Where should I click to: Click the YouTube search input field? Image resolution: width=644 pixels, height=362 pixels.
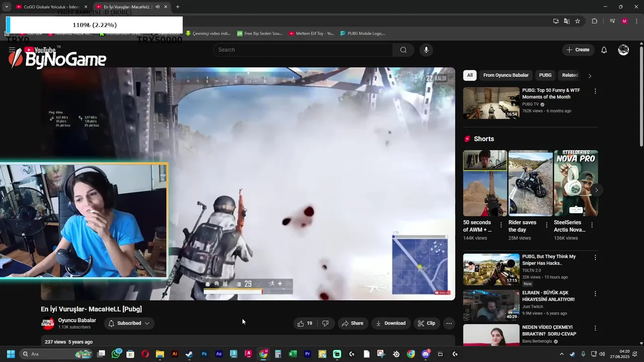(303, 50)
